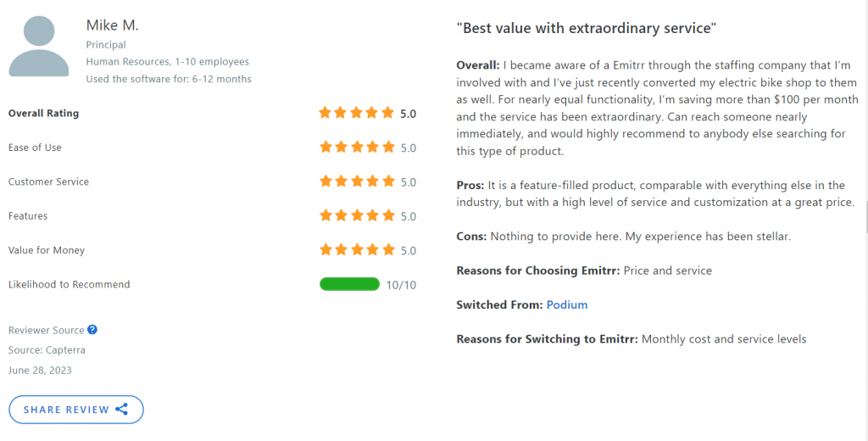Click the Source: Capterra text
Viewport: 868px width, 441px height.
[47, 350]
